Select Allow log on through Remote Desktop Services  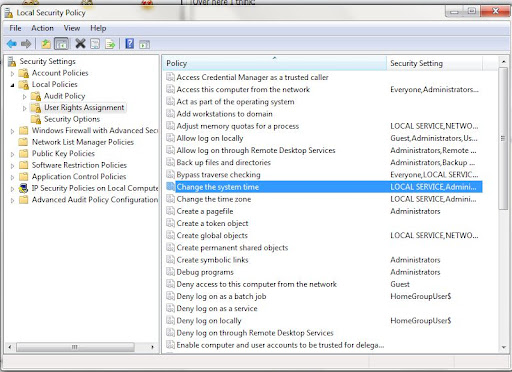click(x=256, y=150)
